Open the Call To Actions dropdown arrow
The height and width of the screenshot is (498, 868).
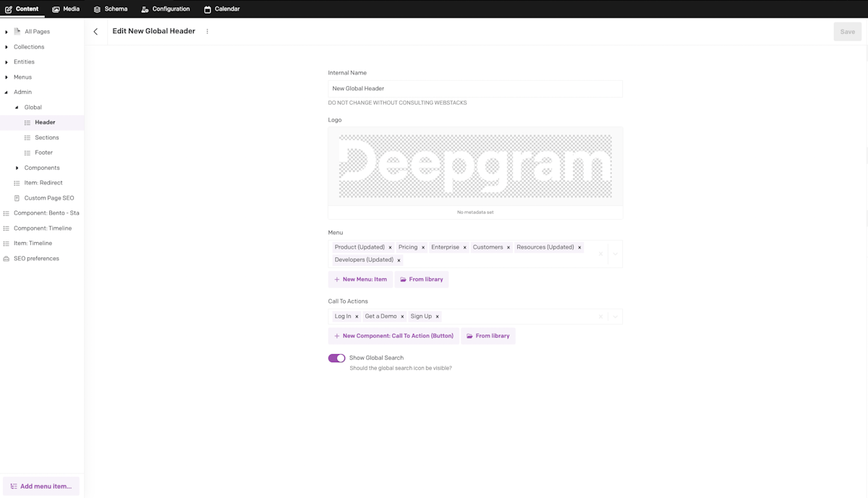615,317
